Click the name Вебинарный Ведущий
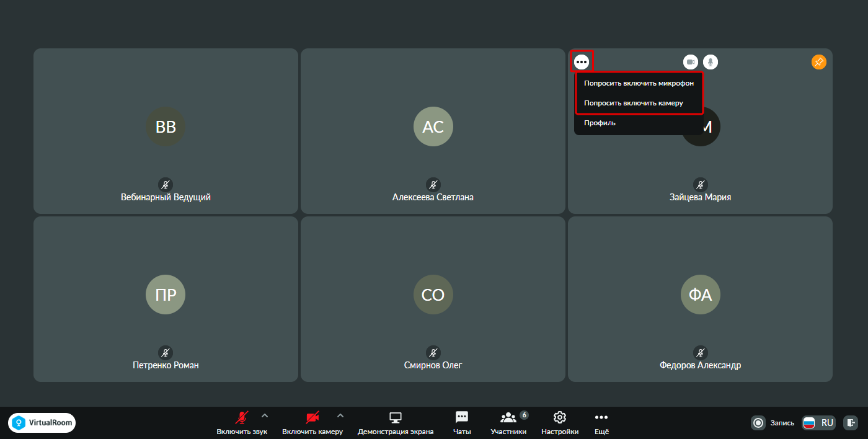The image size is (868, 439). (x=166, y=197)
